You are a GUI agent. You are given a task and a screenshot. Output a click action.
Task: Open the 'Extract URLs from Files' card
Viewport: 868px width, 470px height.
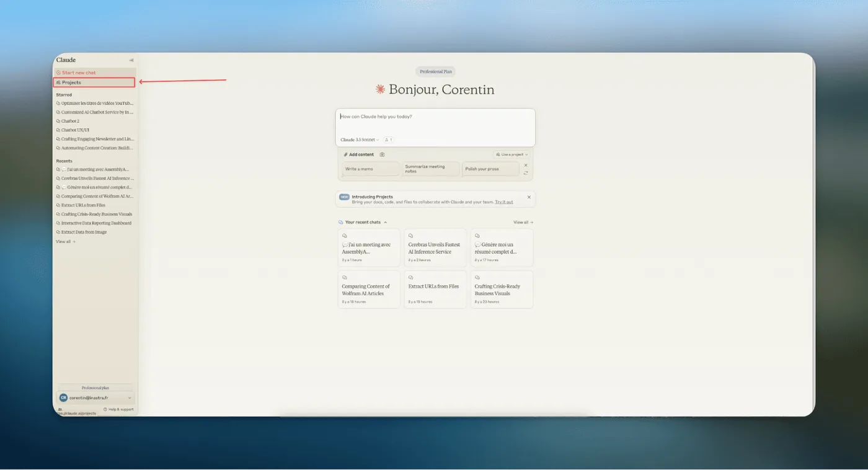click(435, 290)
